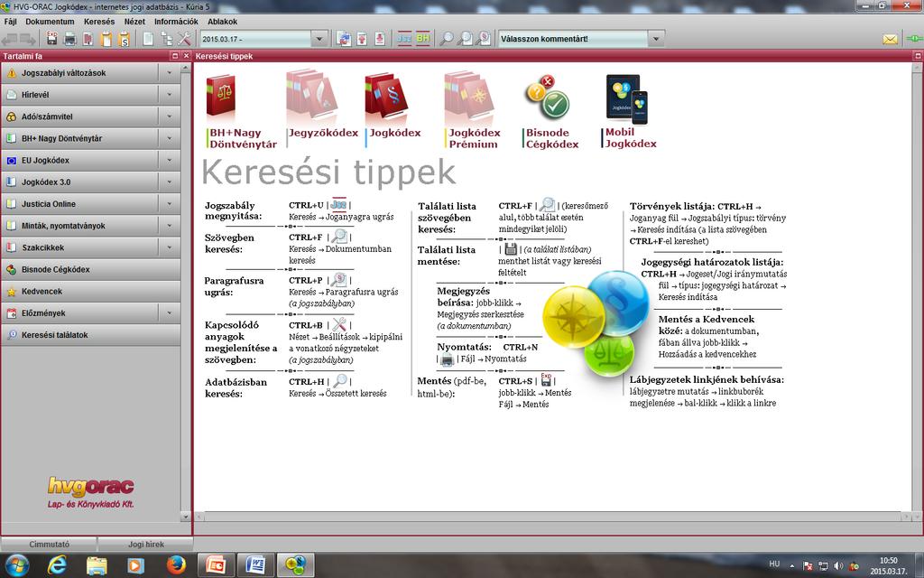Click the blank document toolbar icon
Viewport: 924px width, 578px height.
point(148,39)
